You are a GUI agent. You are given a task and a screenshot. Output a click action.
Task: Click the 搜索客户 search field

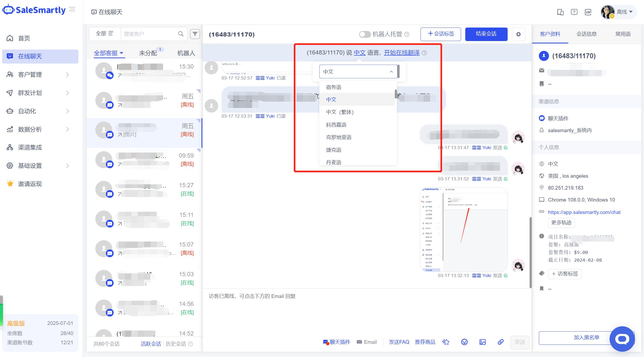pyautogui.click(x=150, y=34)
